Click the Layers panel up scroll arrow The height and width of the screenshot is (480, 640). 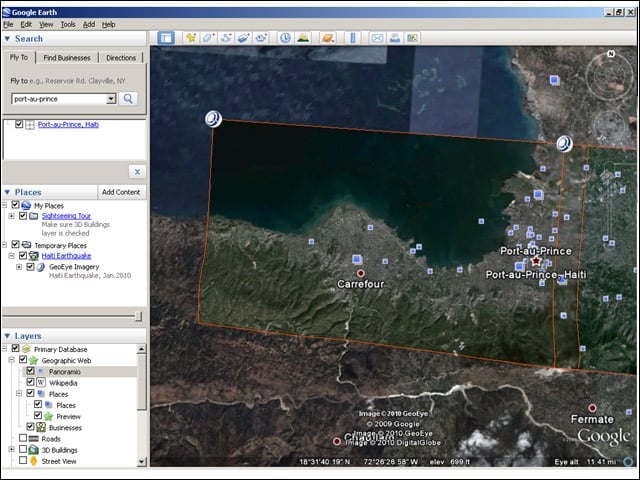[x=141, y=349]
